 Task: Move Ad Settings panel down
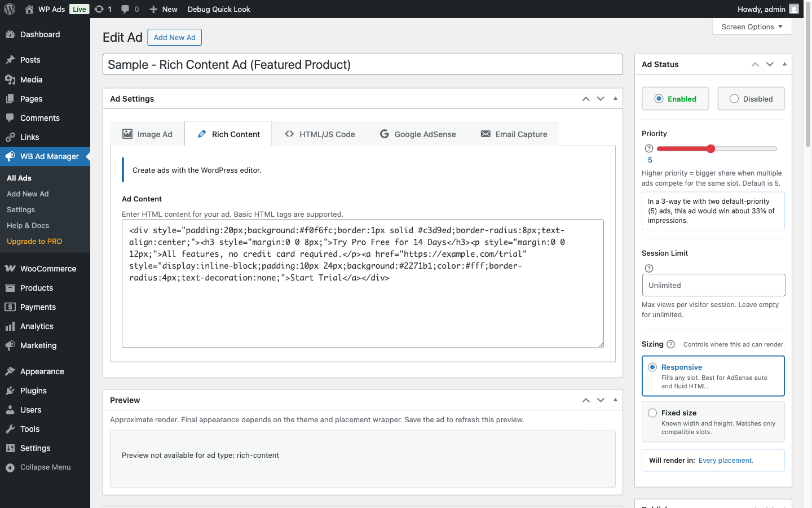pos(601,99)
